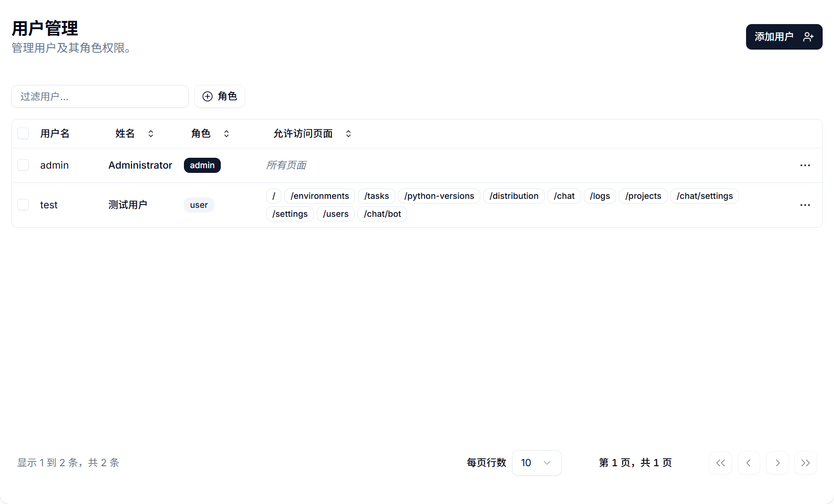Check the checkbox for the test row
This screenshot has width=834, height=504.
pos(23,205)
